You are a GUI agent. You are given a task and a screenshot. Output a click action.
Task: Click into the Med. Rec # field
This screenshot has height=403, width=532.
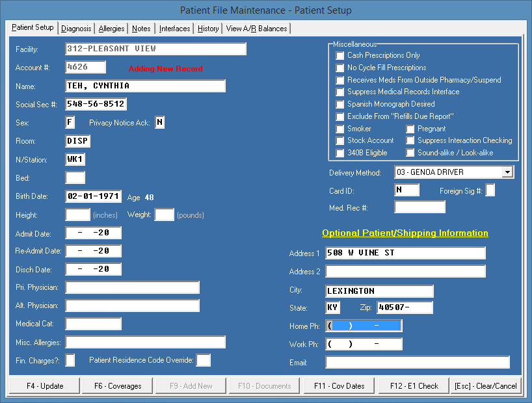(419, 207)
